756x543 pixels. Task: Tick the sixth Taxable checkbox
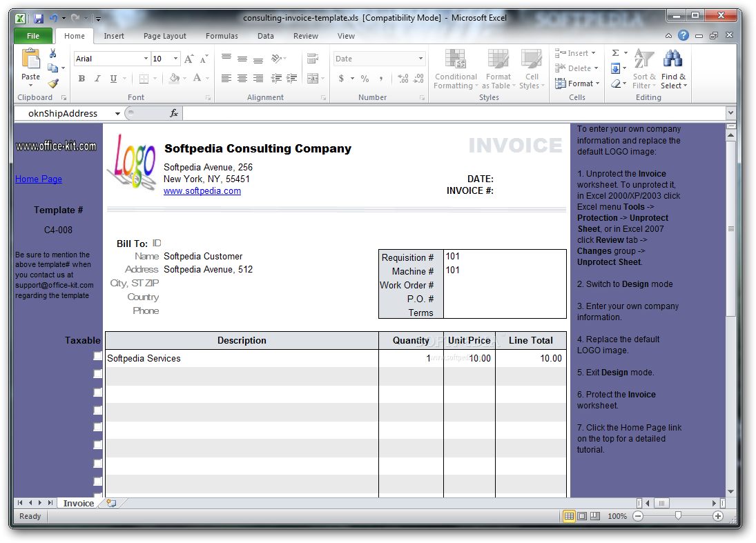pyautogui.click(x=98, y=445)
